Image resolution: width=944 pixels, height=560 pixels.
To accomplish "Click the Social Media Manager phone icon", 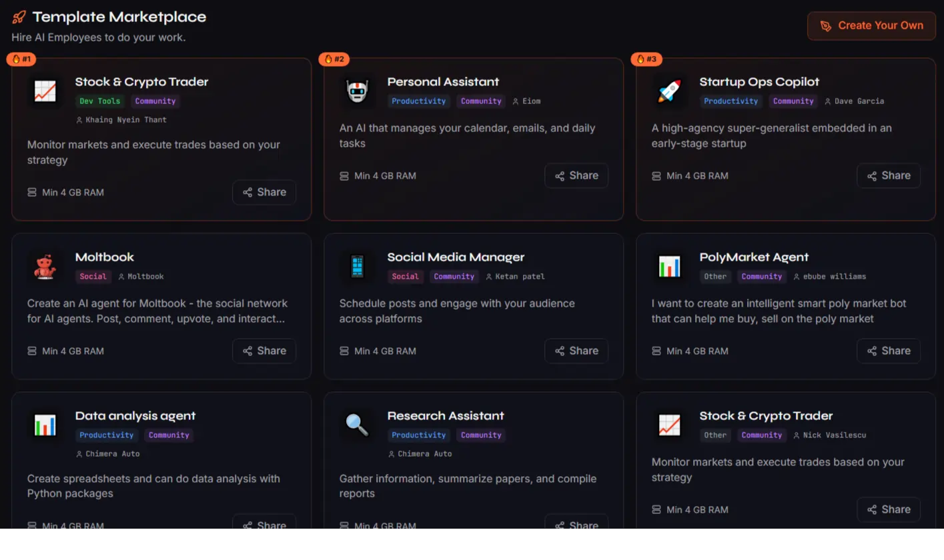I will tap(358, 266).
